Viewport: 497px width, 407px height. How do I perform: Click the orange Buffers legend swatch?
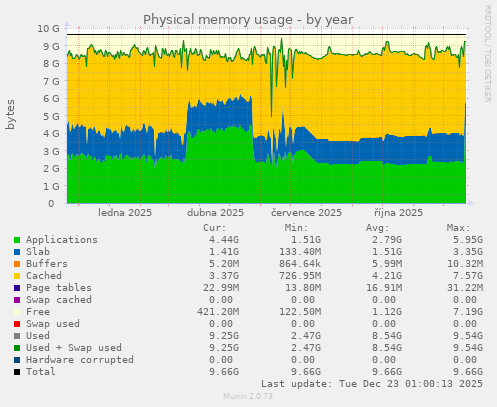17,264
